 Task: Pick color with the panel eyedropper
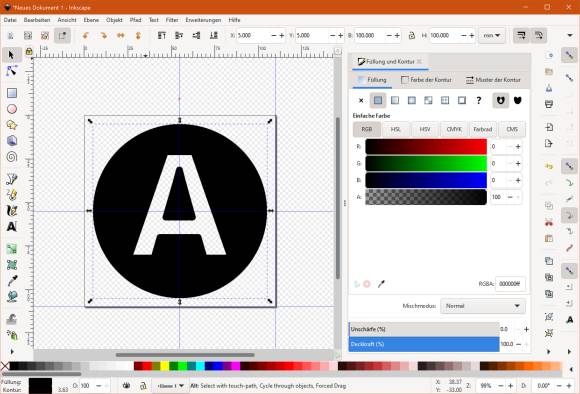click(381, 284)
